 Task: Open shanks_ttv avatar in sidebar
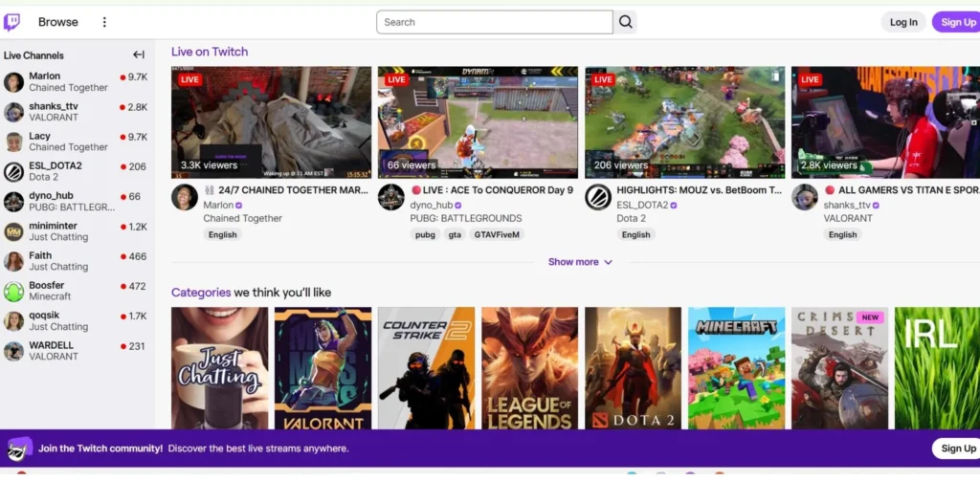(x=13, y=112)
